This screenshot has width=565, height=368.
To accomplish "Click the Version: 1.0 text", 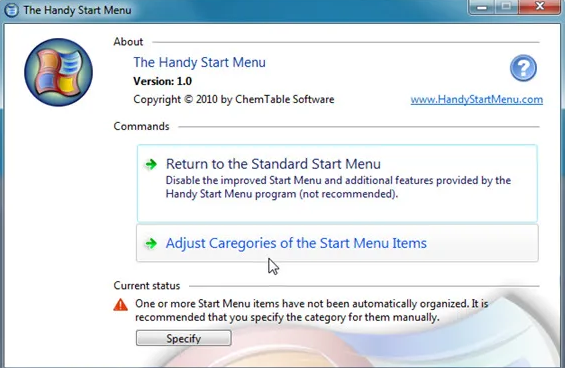I will [x=163, y=81].
